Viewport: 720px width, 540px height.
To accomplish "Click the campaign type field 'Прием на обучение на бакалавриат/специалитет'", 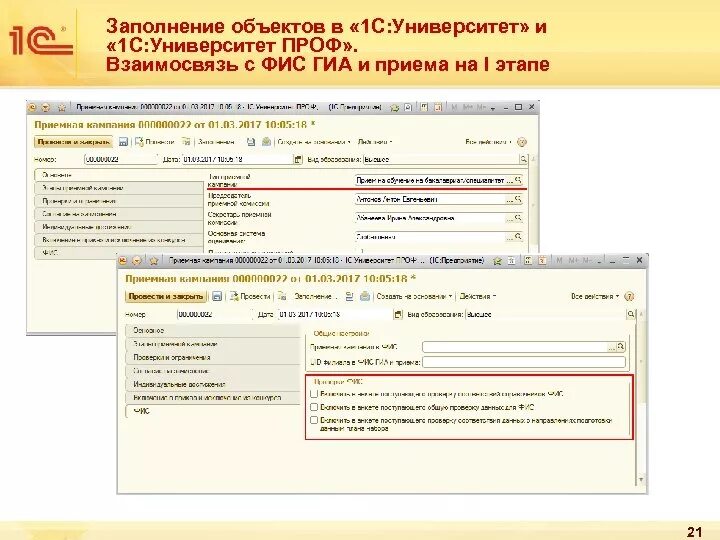I will click(x=430, y=180).
